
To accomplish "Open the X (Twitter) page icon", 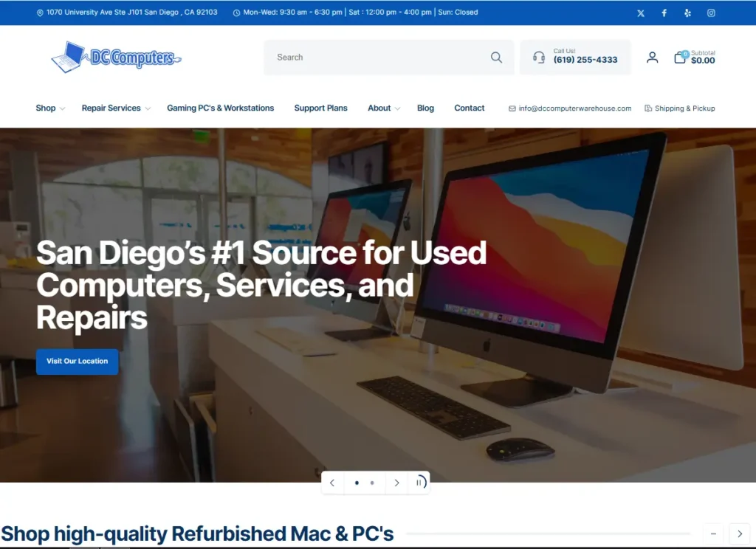I will 640,13.
